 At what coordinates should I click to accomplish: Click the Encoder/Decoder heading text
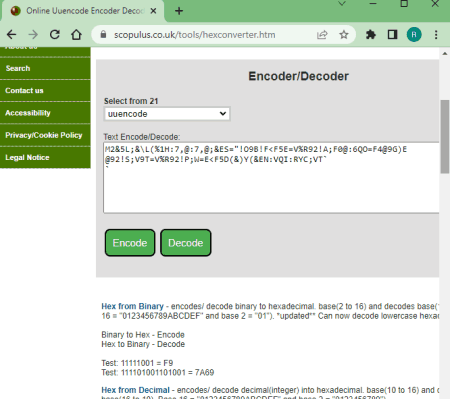pos(298,76)
